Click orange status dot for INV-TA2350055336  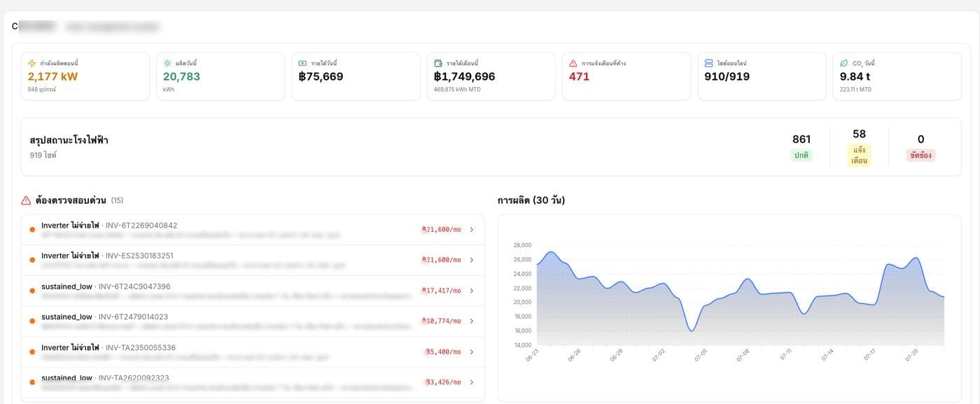tap(32, 351)
